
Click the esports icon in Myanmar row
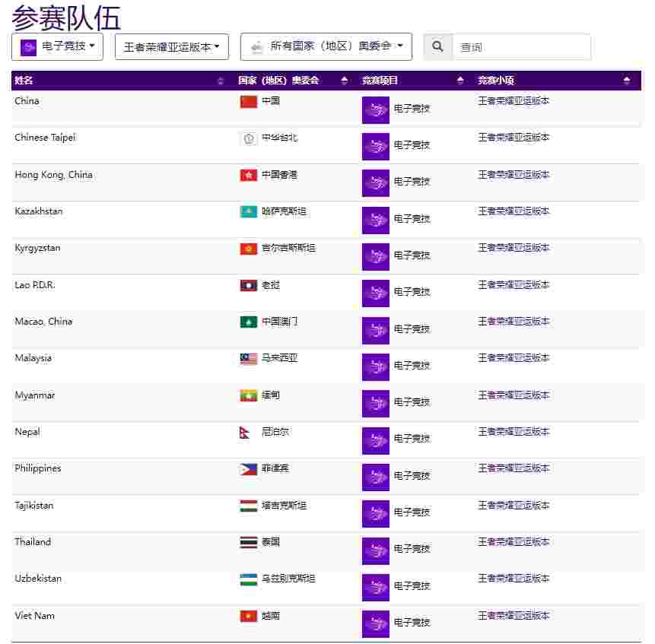(376, 404)
